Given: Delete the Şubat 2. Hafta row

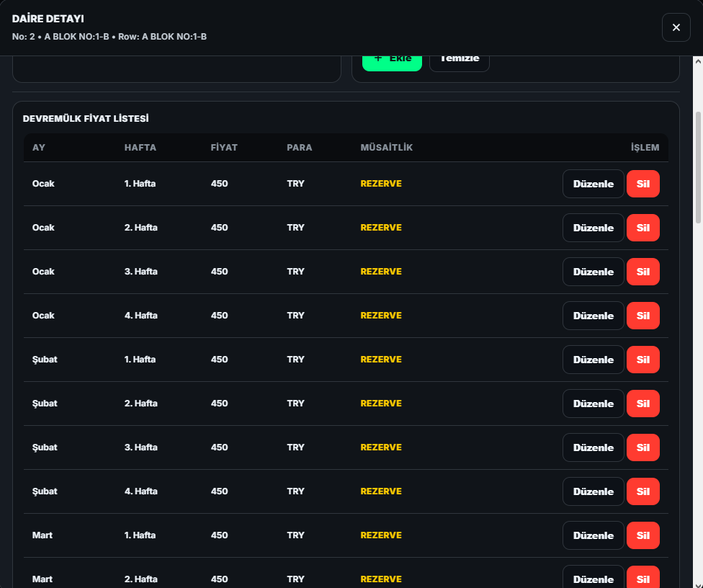Looking at the screenshot, I should click(642, 404).
